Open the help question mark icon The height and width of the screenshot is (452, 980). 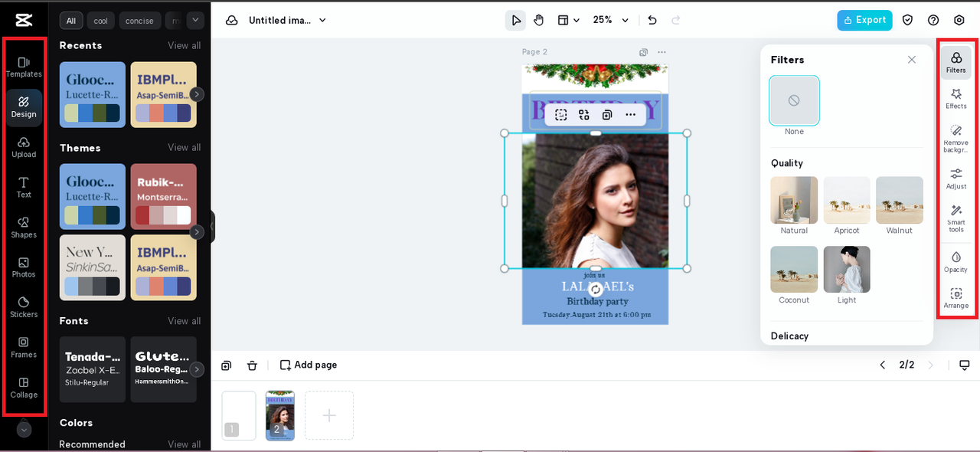933,20
